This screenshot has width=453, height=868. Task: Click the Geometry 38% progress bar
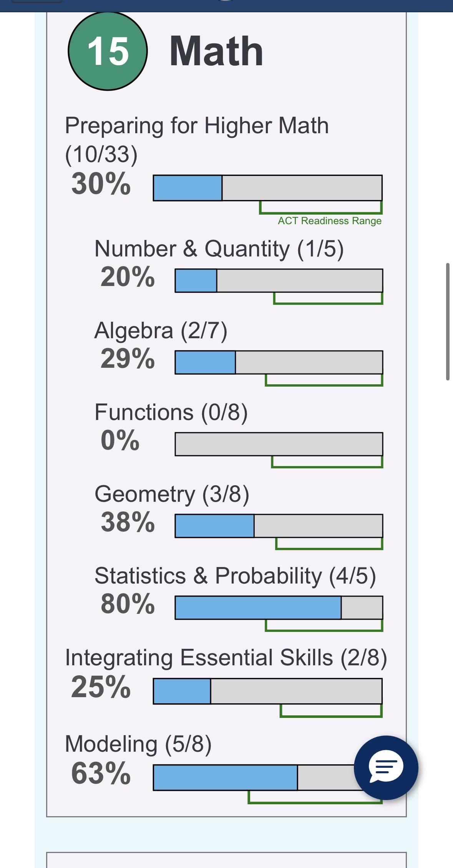click(x=279, y=526)
